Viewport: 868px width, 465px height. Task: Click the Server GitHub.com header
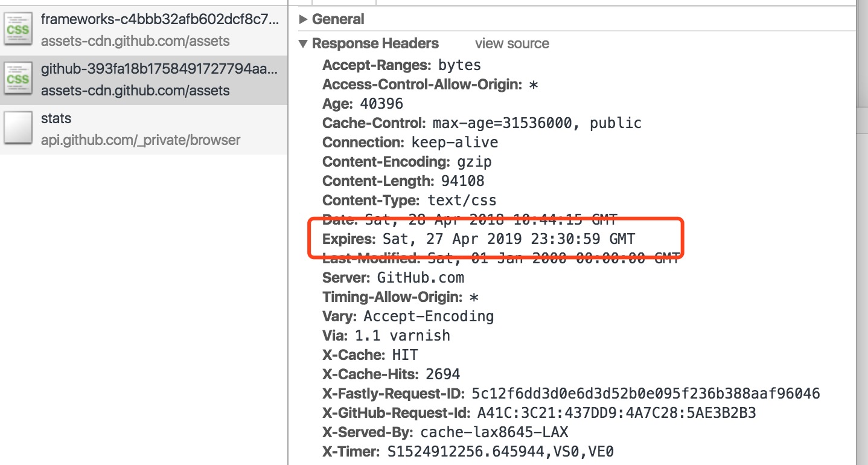[393, 278]
